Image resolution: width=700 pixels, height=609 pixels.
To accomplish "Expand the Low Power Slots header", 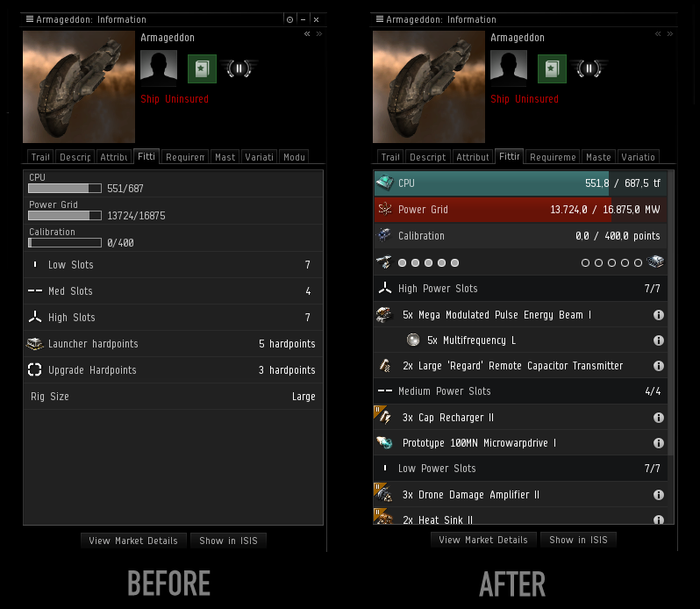I will pos(521,468).
